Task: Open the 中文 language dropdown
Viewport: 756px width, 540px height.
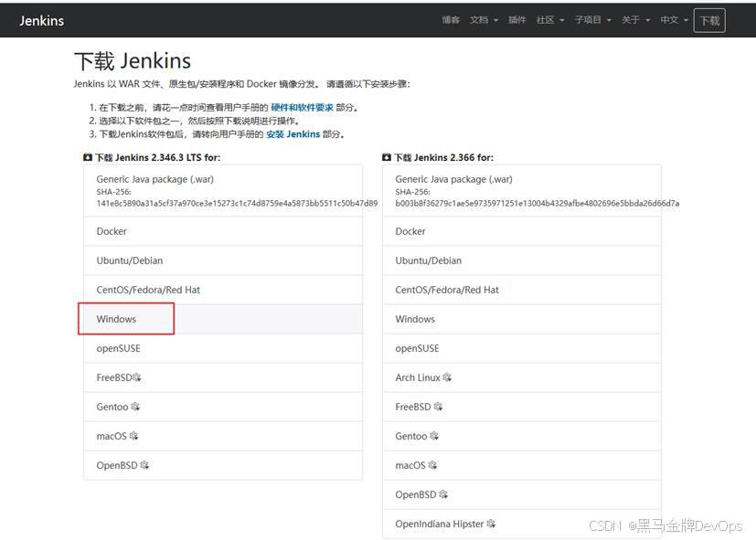Action: click(674, 20)
